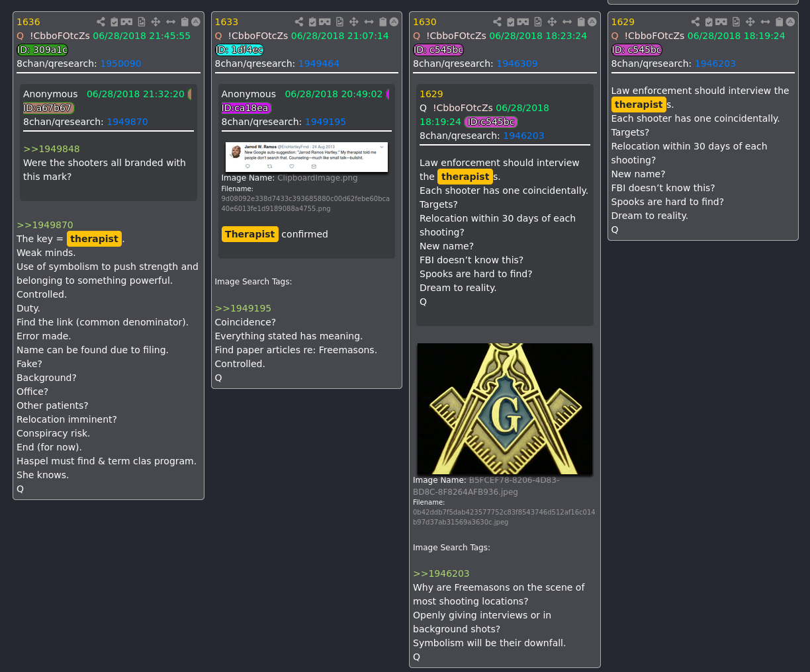The width and height of the screenshot is (810, 672).
Task: Click the 'Haspel must find & term clas program.' line
Action: point(107,461)
